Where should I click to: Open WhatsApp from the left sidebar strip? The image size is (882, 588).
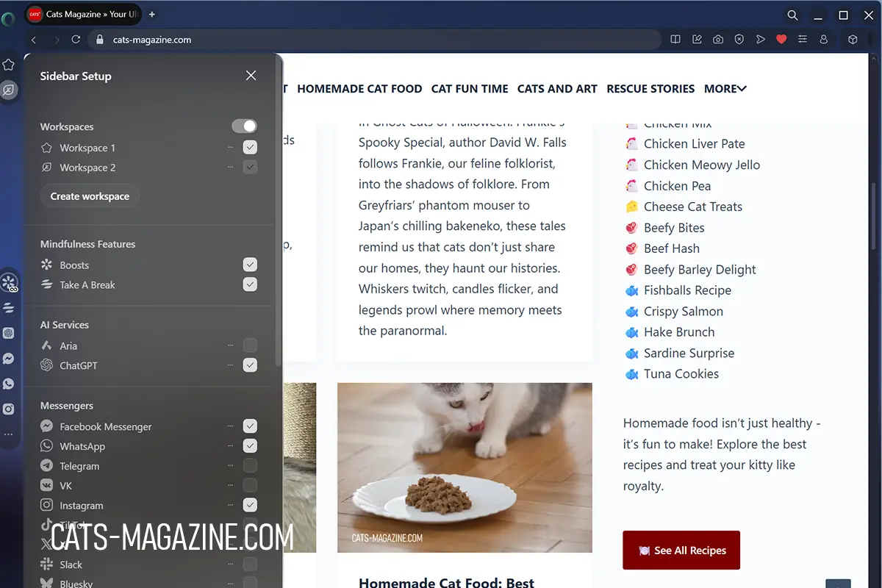tap(9, 384)
